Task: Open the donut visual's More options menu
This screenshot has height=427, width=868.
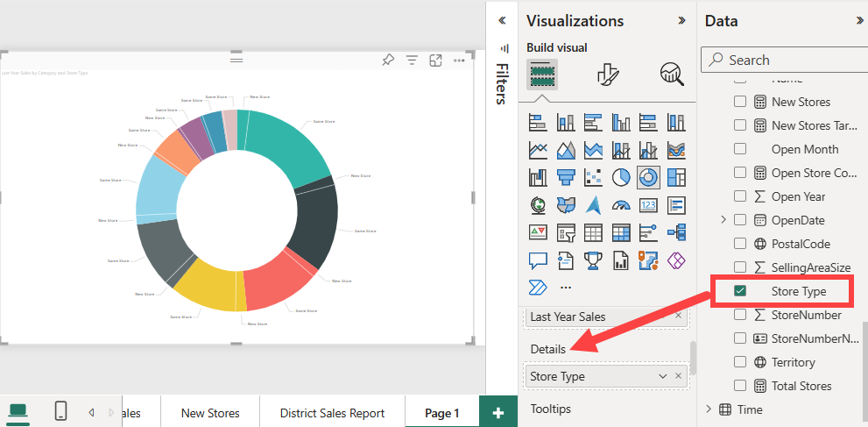Action: (x=459, y=60)
